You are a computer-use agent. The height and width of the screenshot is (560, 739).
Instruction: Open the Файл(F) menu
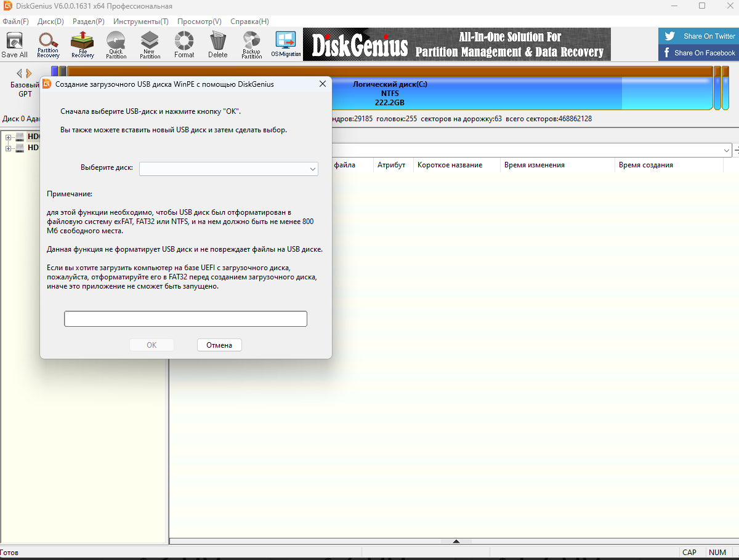point(15,22)
